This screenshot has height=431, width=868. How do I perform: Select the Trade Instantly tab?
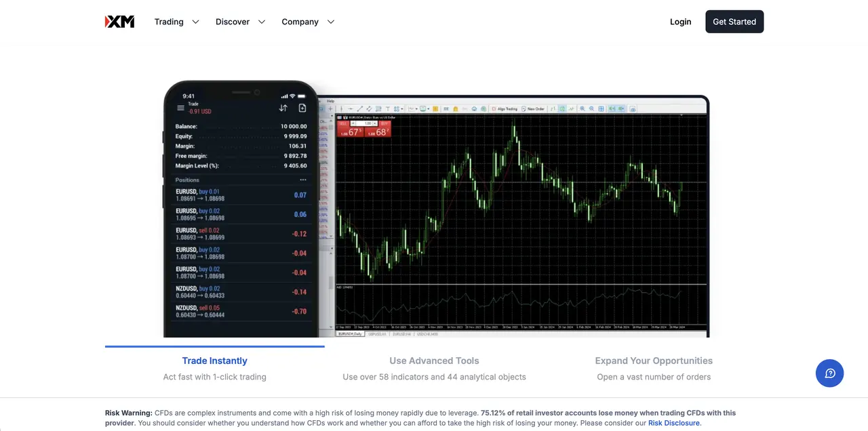coord(214,368)
